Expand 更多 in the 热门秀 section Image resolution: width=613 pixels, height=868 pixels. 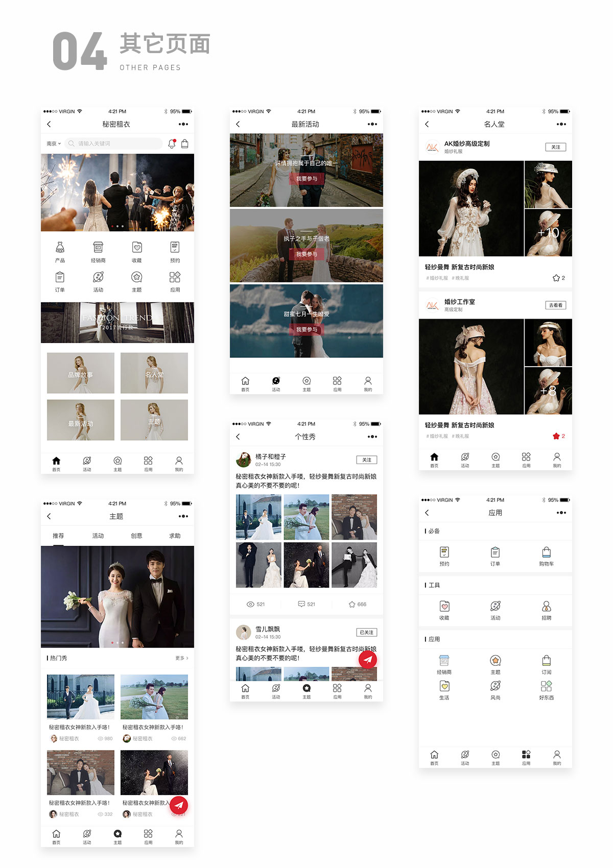pos(181,658)
